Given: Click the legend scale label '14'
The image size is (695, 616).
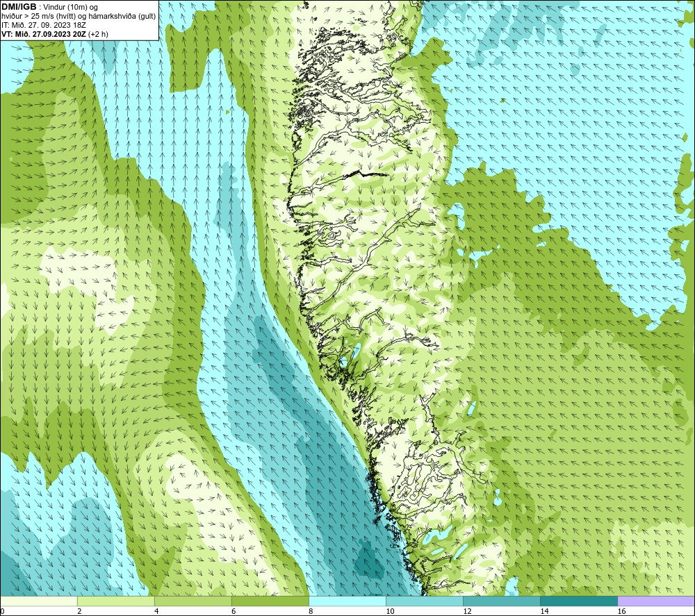Looking at the screenshot, I should point(544,611).
